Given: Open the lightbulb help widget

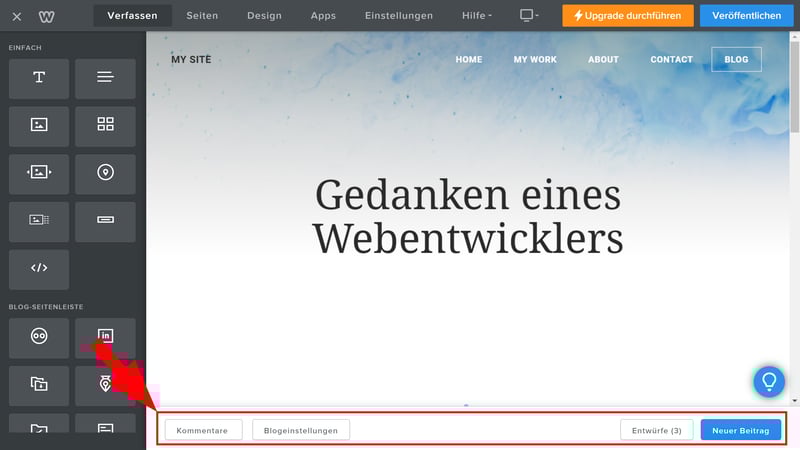Looking at the screenshot, I should coord(769,381).
